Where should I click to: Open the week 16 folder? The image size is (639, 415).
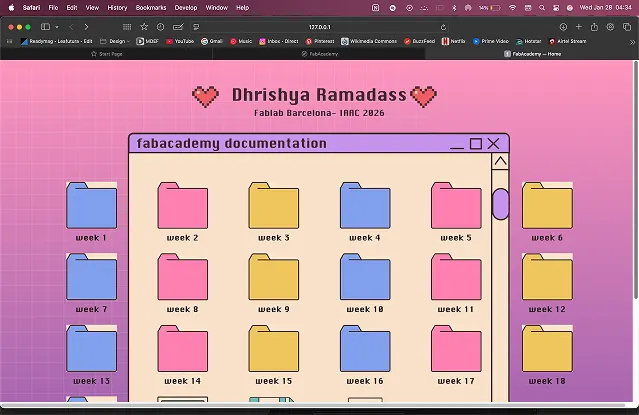365,349
